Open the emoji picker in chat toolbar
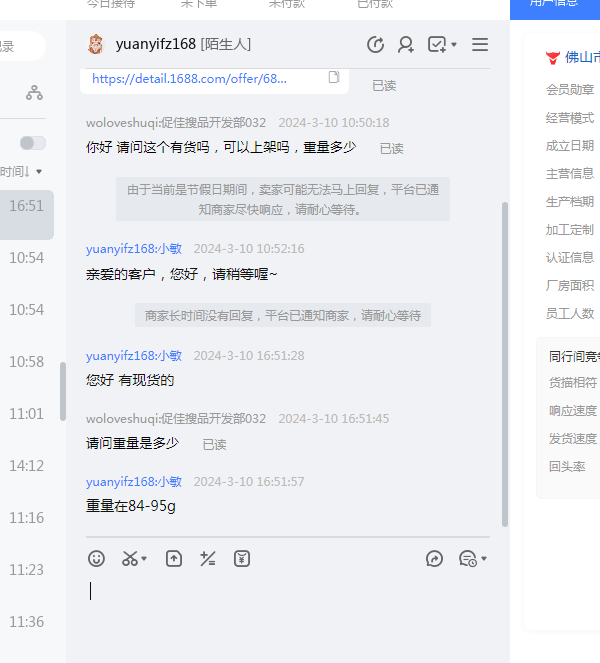 [x=96, y=559]
